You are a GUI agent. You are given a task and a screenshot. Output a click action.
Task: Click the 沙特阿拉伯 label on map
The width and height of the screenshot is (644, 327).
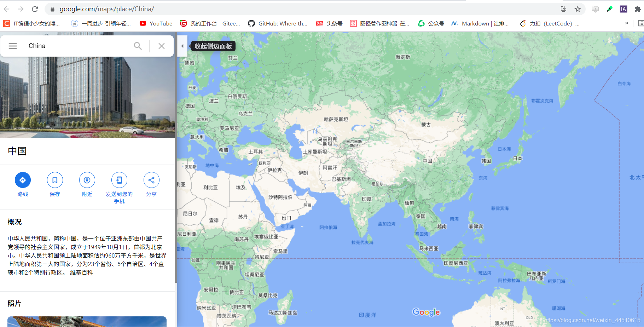(280, 197)
